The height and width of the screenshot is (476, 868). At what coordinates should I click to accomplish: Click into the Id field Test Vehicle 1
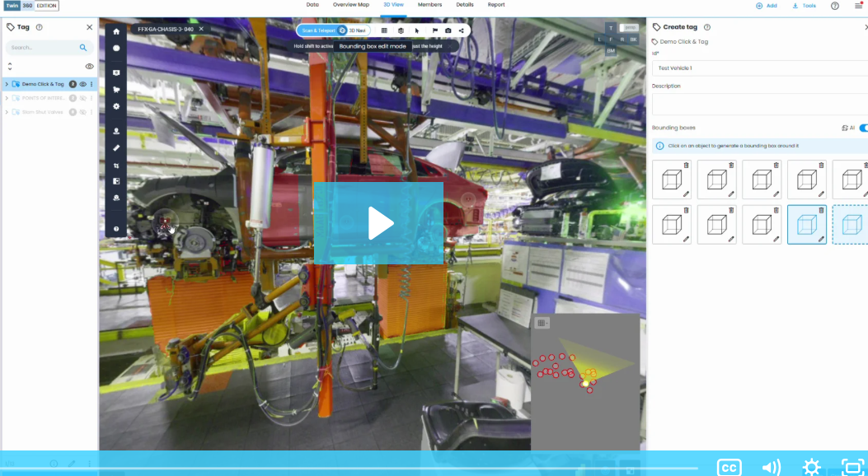coord(760,68)
